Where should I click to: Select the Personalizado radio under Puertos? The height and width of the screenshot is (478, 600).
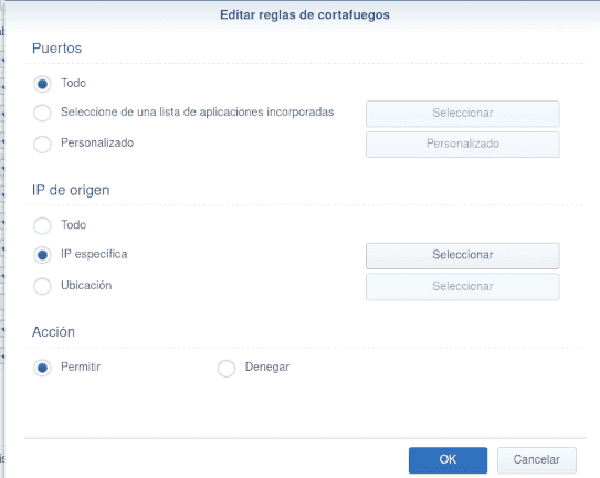pyautogui.click(x=42, y=144)
